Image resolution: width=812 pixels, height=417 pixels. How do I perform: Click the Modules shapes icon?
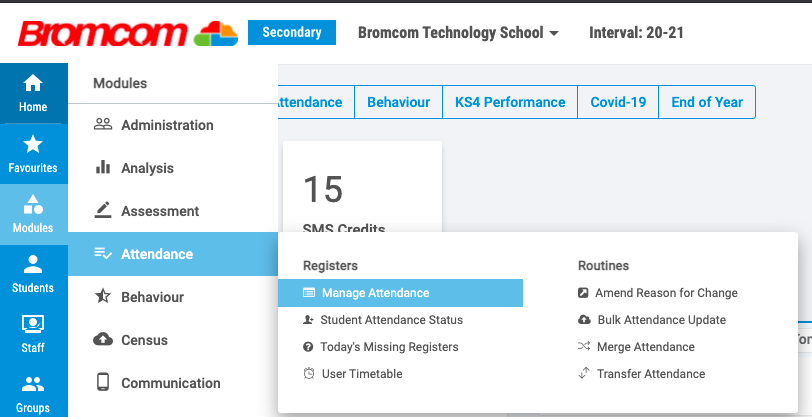pos(33,204)
